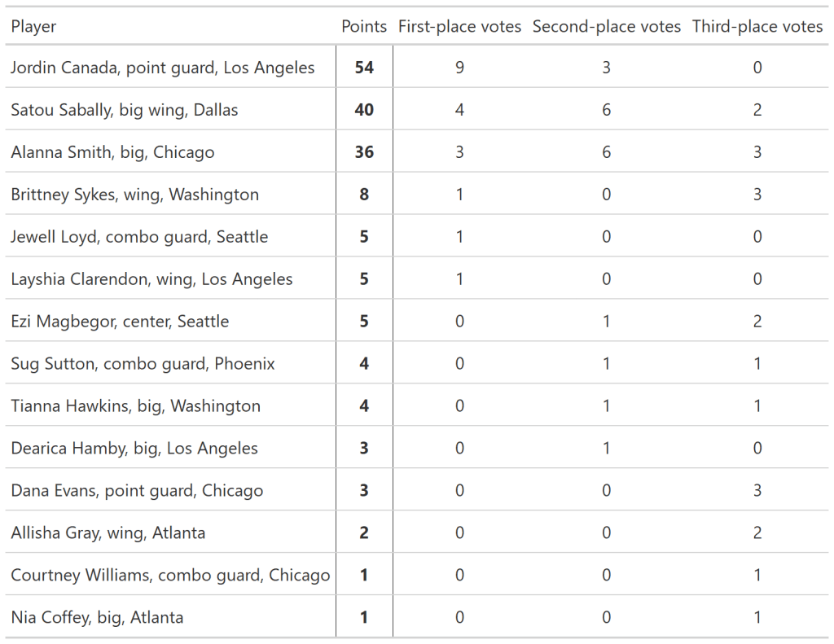834x644 pixels.
Task: Select Brittney Sykes's points value 8
Action: pyautogui.click(x=364, y=195)
